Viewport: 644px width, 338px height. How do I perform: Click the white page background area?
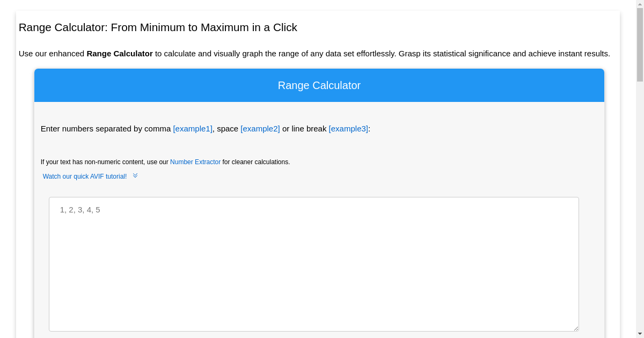[x=322, y=8]
